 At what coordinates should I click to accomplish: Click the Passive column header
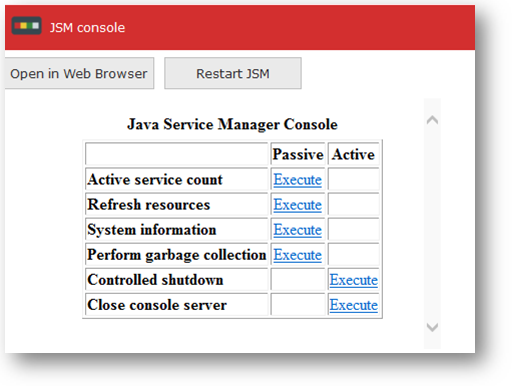pyautogui.click(x=298, y=154)
